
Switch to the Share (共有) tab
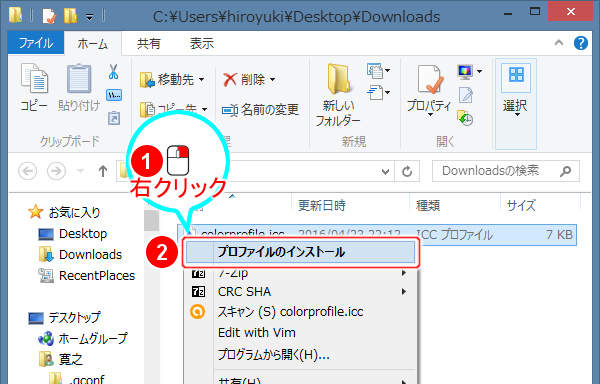pyautogui.click(x=148, y=44)
